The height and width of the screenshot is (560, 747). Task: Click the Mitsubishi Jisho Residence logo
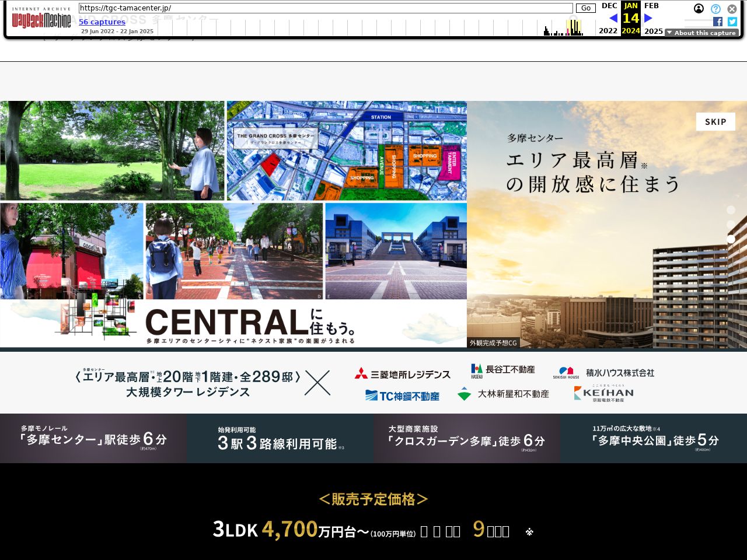[402, 374]
